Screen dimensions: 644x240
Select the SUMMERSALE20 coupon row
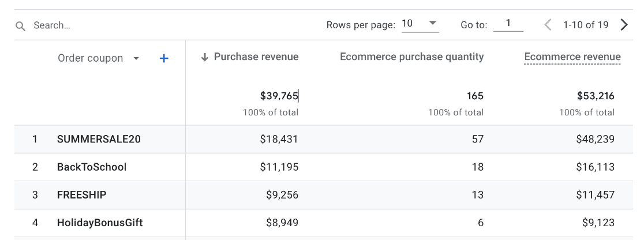click(x=99, y=139)
